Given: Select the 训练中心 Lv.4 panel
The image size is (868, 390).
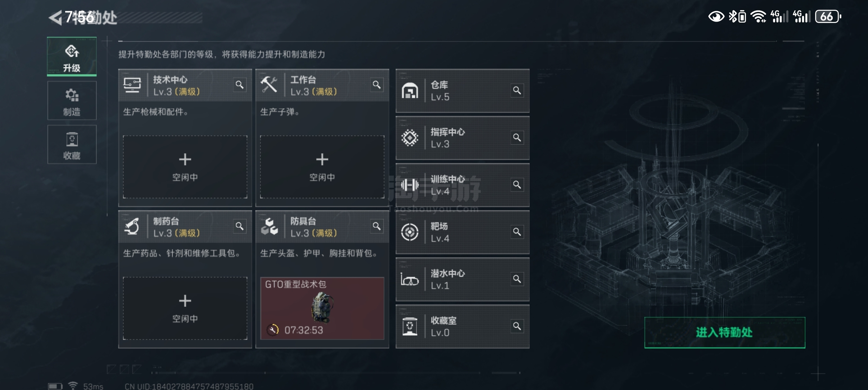Looking at the screenshot, I should tap(462, 185).
